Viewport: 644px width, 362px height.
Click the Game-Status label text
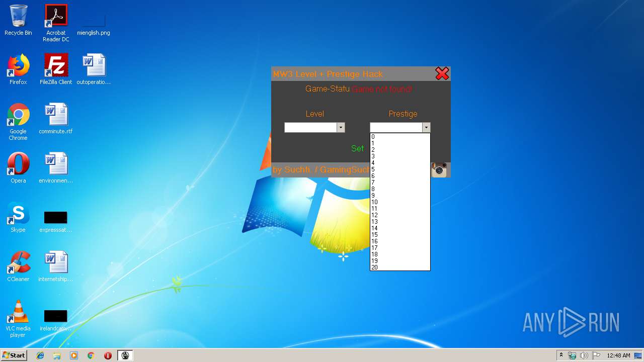click(328, 89)
